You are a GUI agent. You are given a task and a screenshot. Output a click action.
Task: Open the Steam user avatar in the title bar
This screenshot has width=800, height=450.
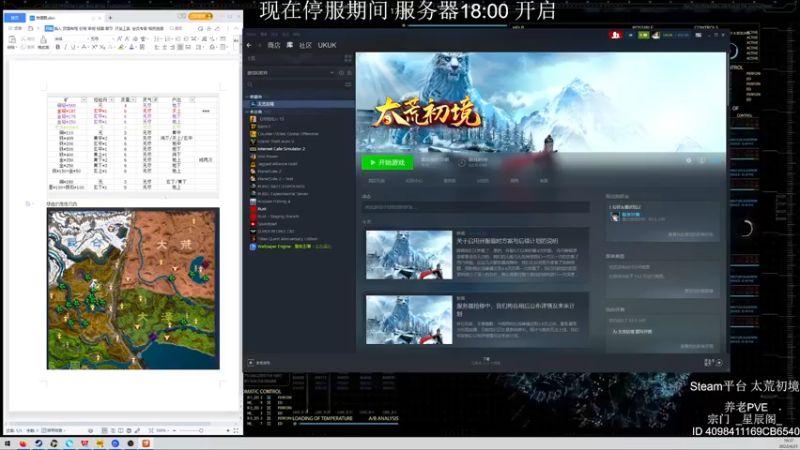click(656, 35)
